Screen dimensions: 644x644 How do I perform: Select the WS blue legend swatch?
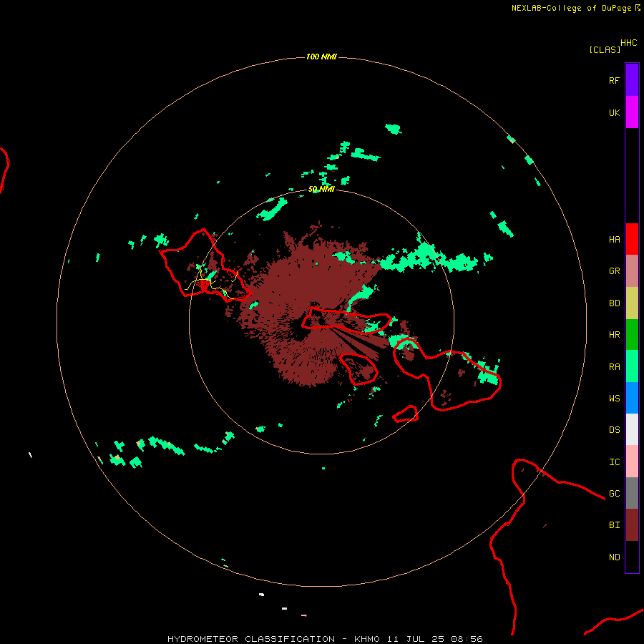click(x=632, y=398)
